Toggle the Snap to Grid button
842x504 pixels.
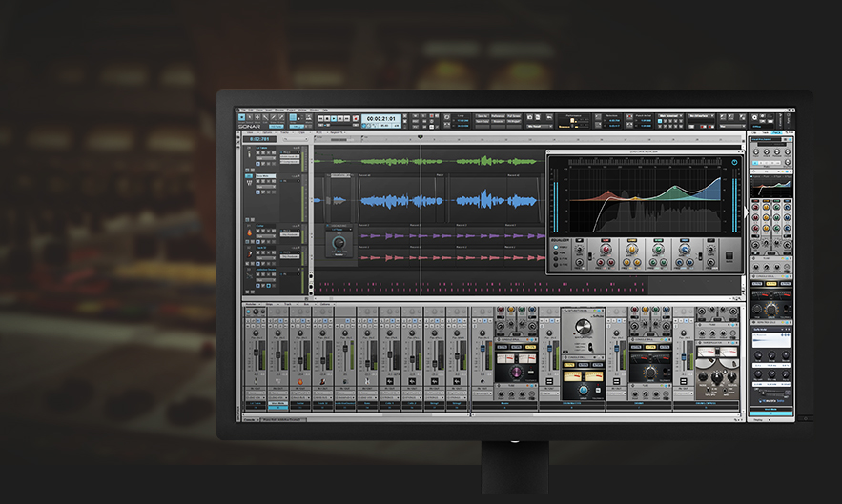[x=293, y=117]
